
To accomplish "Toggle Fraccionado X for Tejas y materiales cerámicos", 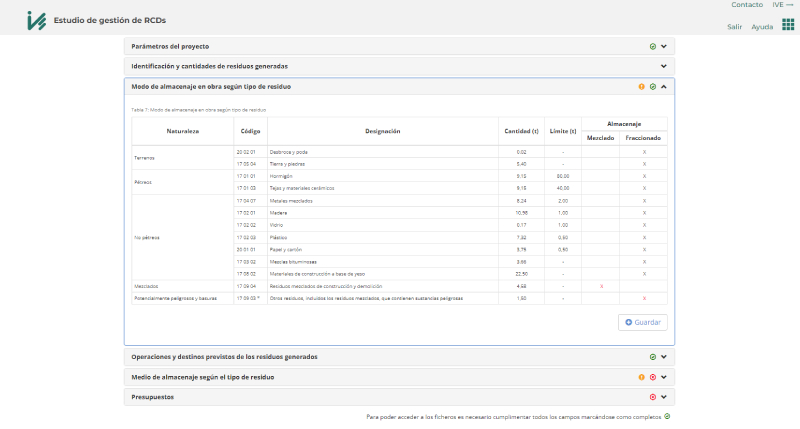I will tap(644, 188).
